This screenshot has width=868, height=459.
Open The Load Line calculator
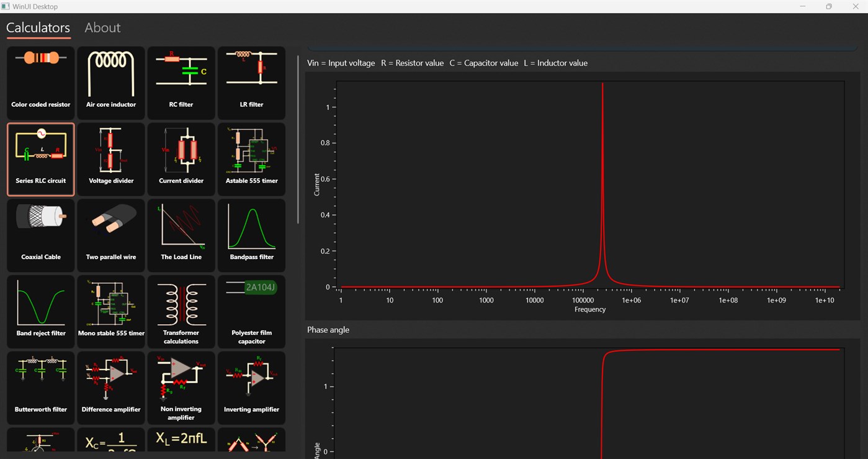pyautogui.click(x=181, y=235)
